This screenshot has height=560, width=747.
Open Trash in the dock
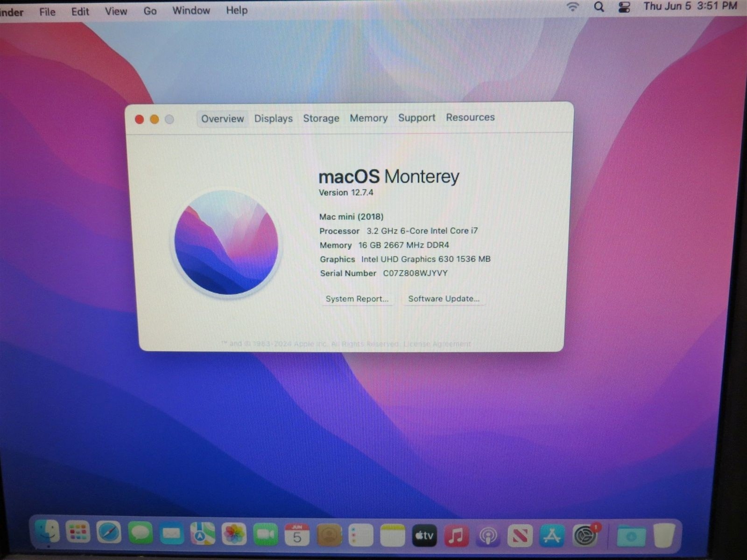point(664,535)
